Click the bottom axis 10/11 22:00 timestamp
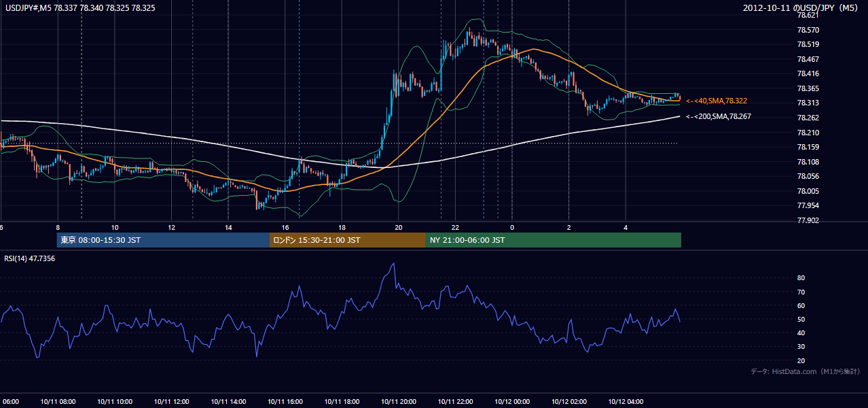The height and width of the screenshot is (408, 868). tap(455, 401)
